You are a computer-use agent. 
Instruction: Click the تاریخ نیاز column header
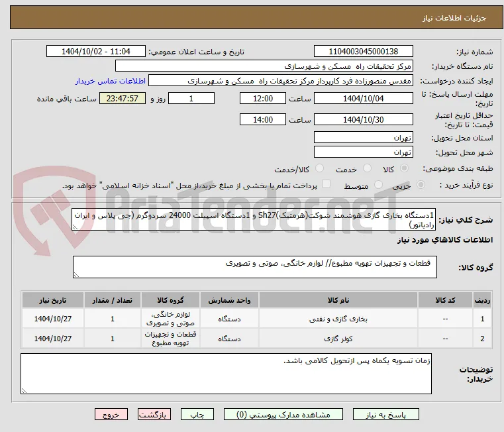click(53, 300)
